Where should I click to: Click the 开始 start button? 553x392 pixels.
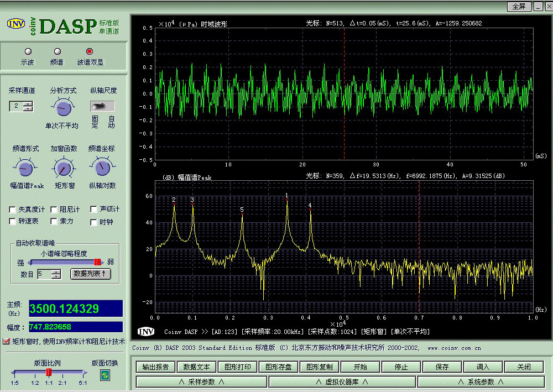pos(360,367)
